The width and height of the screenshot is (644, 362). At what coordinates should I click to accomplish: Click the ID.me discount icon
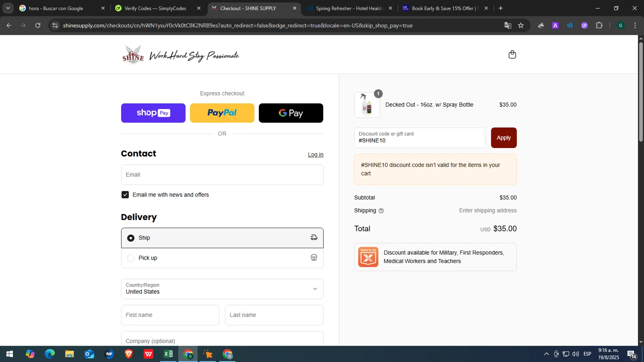[x=368, y=257]
